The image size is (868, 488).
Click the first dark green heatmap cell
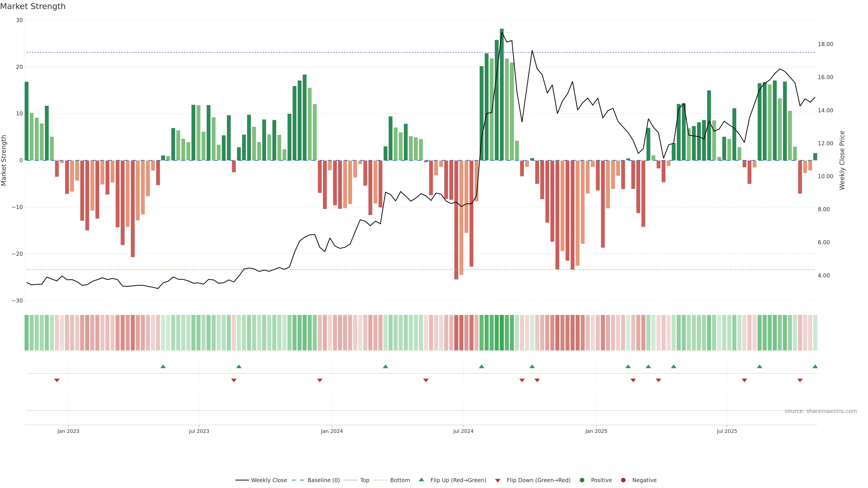coord(27,333)
